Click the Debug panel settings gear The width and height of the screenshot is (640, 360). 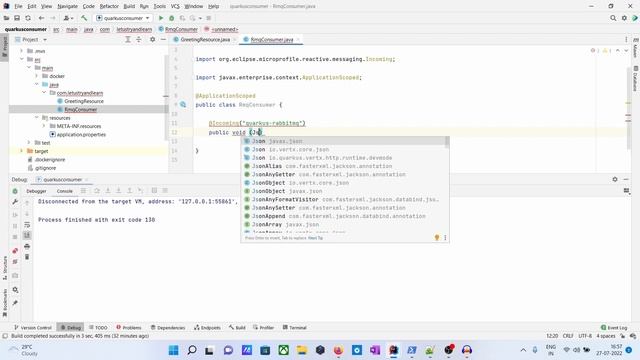(615, 179)
